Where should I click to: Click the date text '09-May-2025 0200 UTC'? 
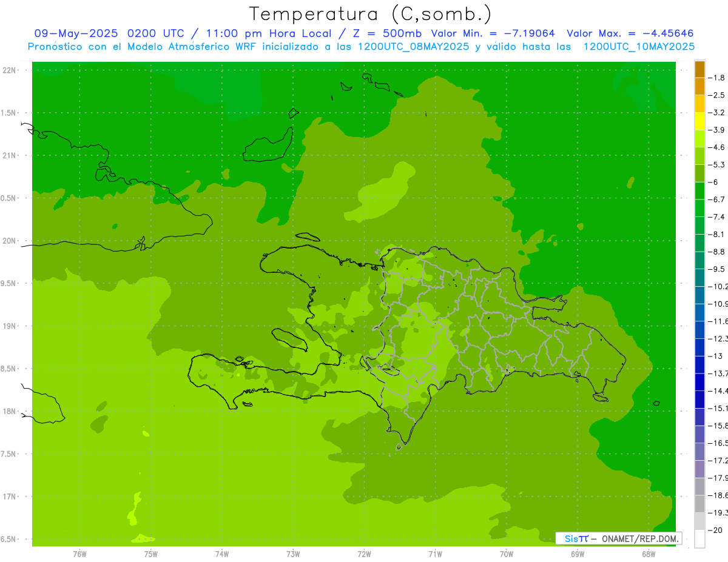tap(112, 33)
